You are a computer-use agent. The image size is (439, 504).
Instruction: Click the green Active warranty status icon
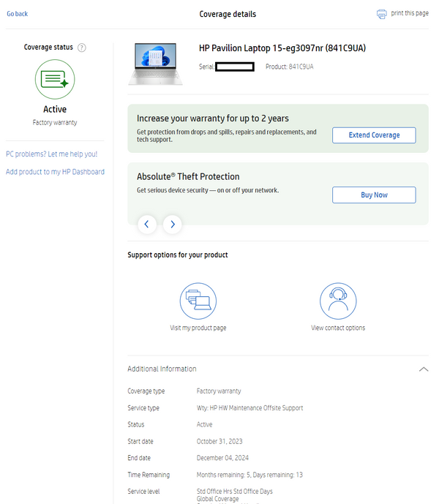(55, 79)
